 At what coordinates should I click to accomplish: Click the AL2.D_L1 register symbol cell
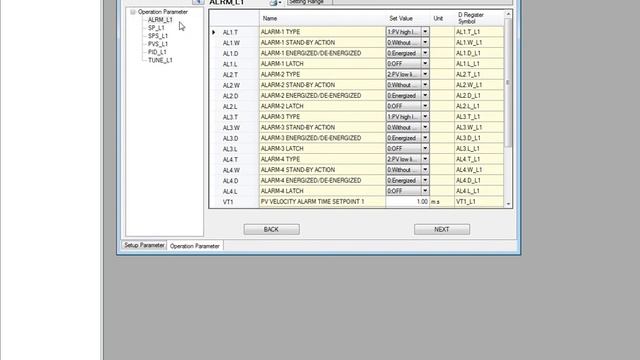479,96
